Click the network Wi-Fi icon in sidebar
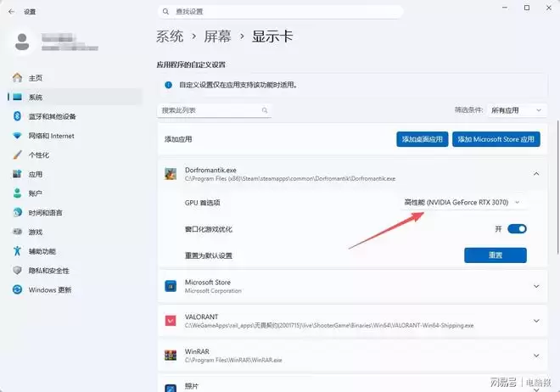This screenshot has width=560, height=392. [17, 136]
